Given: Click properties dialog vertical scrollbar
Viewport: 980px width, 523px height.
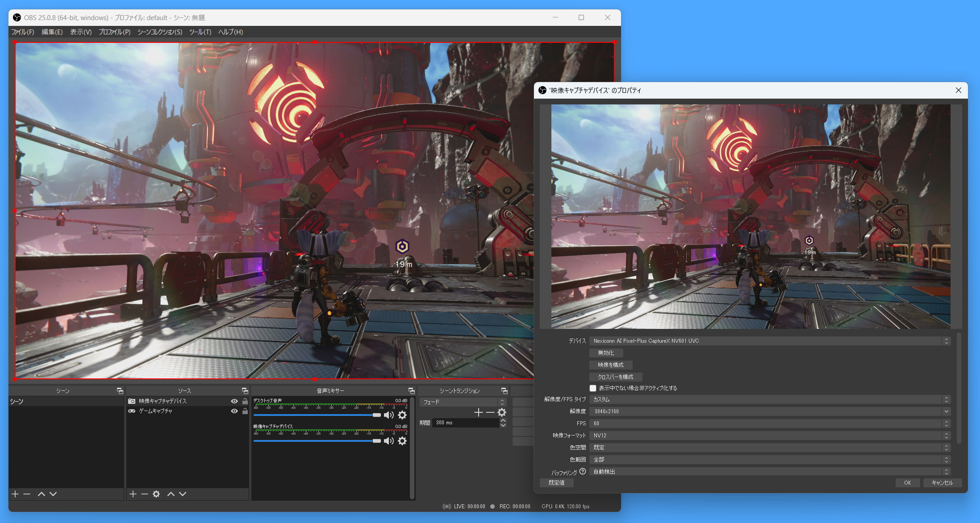Looking at the screenshot, I should (x=959, y=387).
